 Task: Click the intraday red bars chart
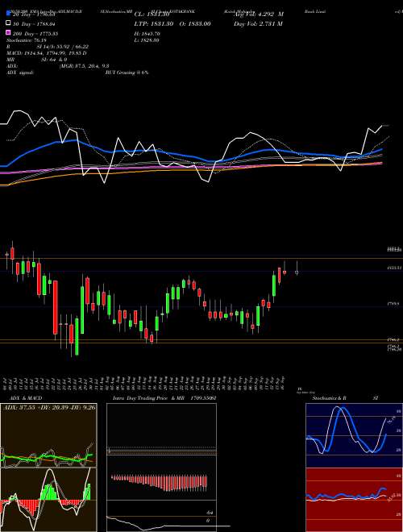159,482
